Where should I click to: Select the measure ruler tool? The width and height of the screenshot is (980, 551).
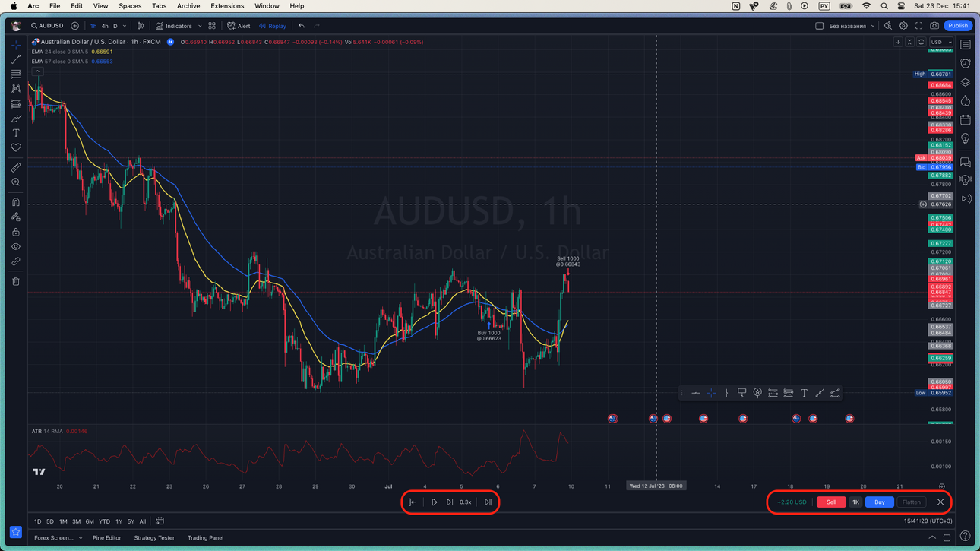(x=16, y=167)
